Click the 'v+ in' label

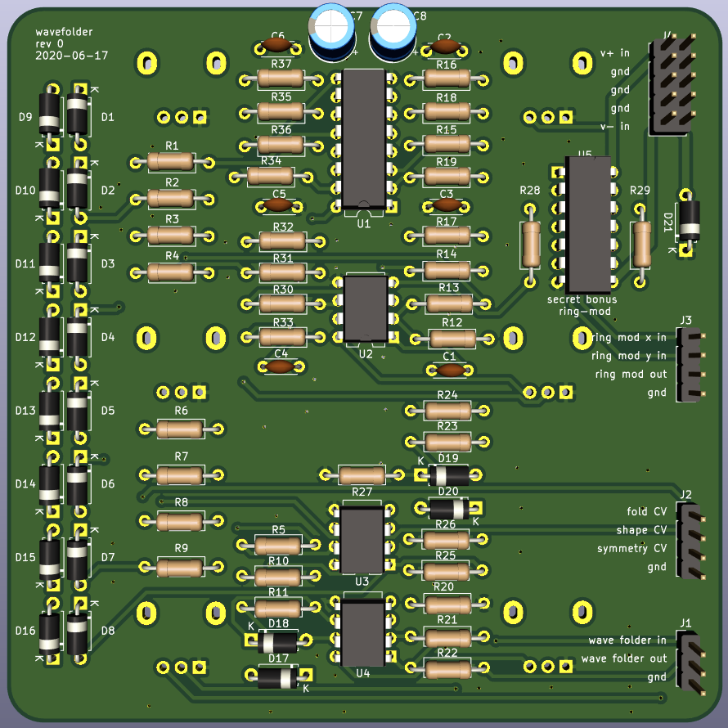pos(615,53)
